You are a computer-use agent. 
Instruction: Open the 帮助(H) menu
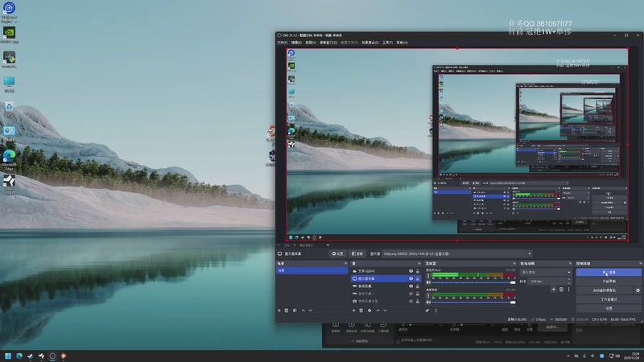402,43
